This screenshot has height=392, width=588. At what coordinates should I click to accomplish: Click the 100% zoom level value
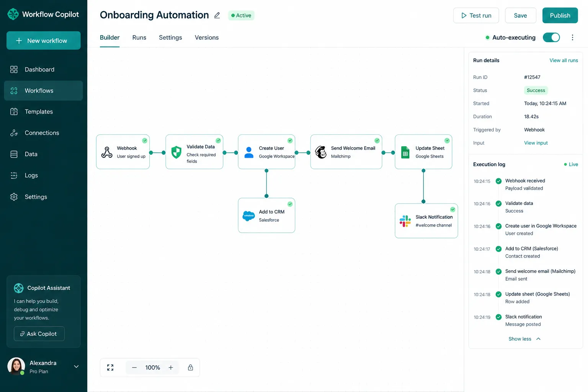coord(153,367)
